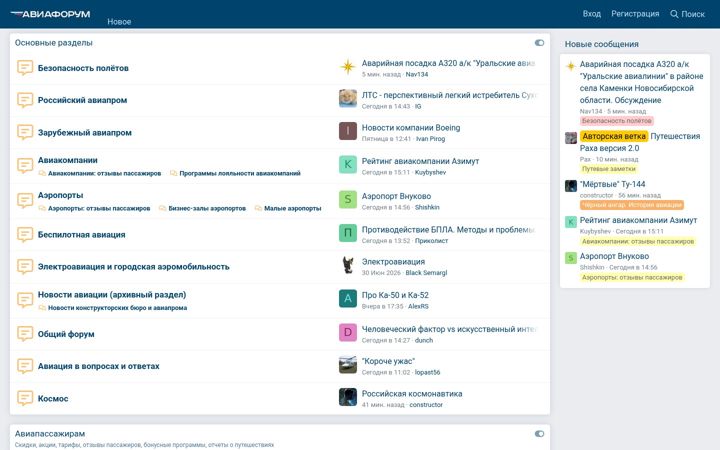Open Поиск search in the header
The height and width of the screenshot is (450, 720).
[x=687, y=14]
